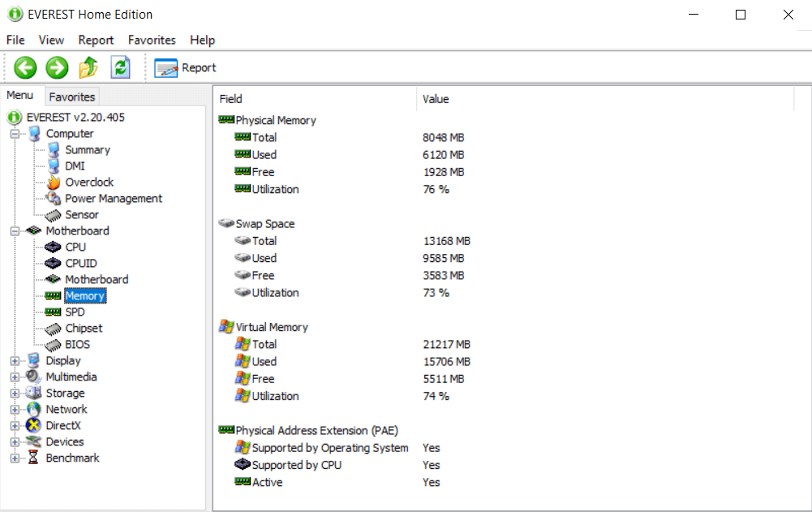This screenshot has height=512, width=812.
Task: Switch to the Favorites tab
Action: point(71,97)
